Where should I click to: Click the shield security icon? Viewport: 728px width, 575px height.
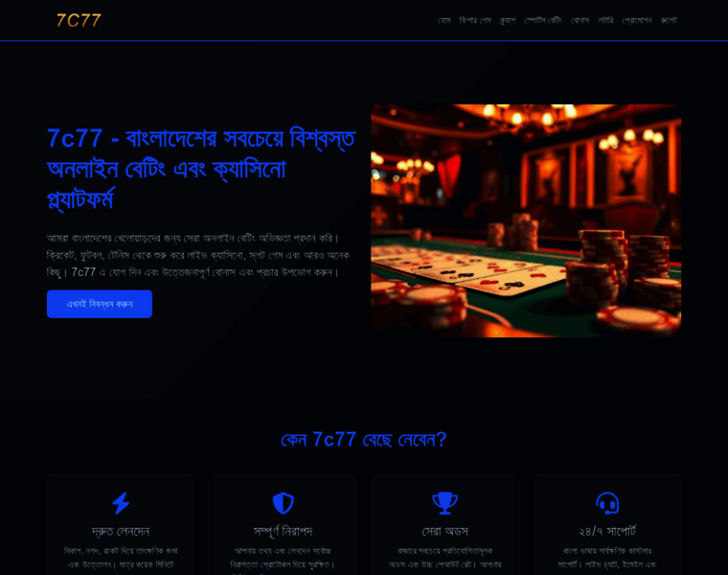(283, 503)
